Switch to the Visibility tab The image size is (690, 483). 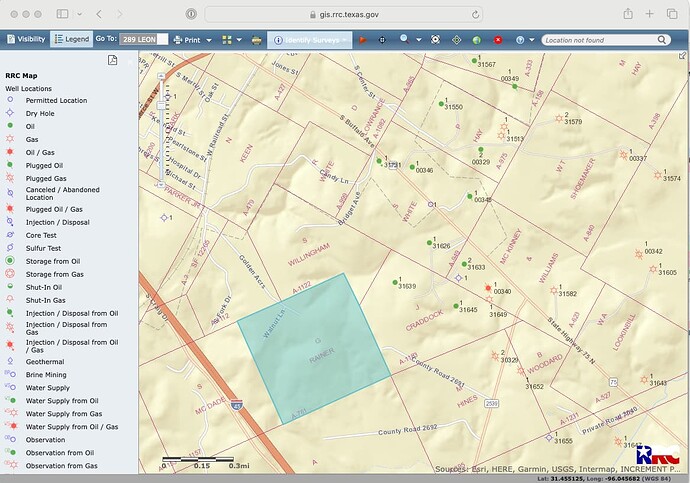click(x=26, y=39)
